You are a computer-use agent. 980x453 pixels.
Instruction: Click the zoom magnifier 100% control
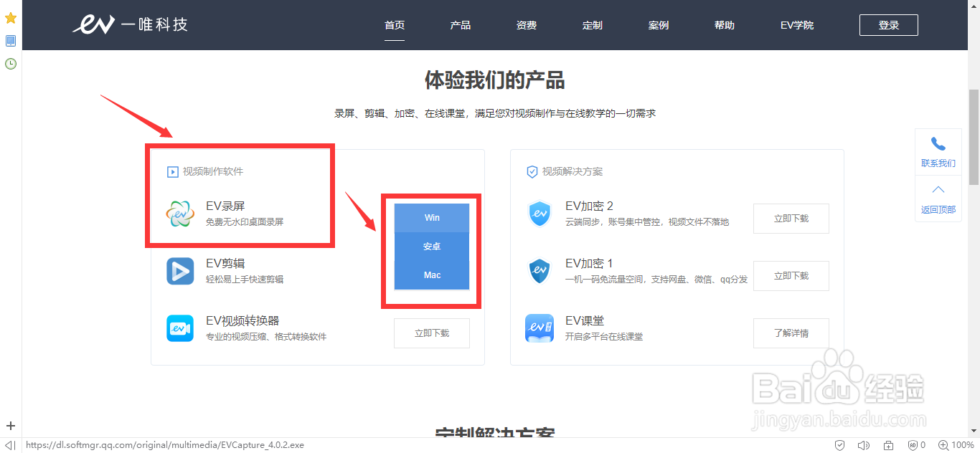956,445
